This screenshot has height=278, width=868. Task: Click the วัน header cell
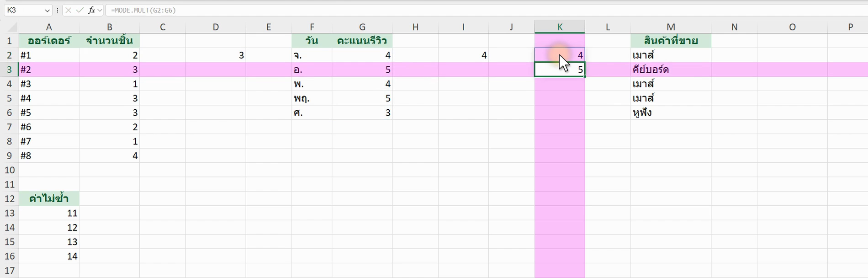pos(312,41)
